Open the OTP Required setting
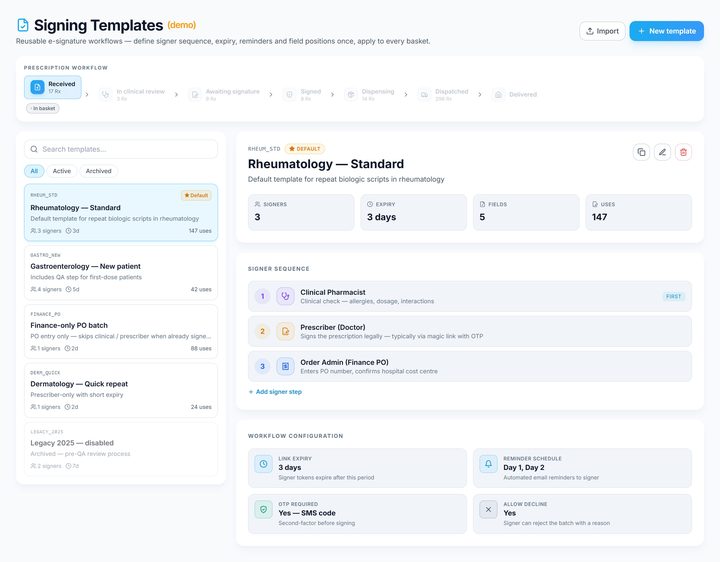This screenshot has width=720, height=562. 357,514
